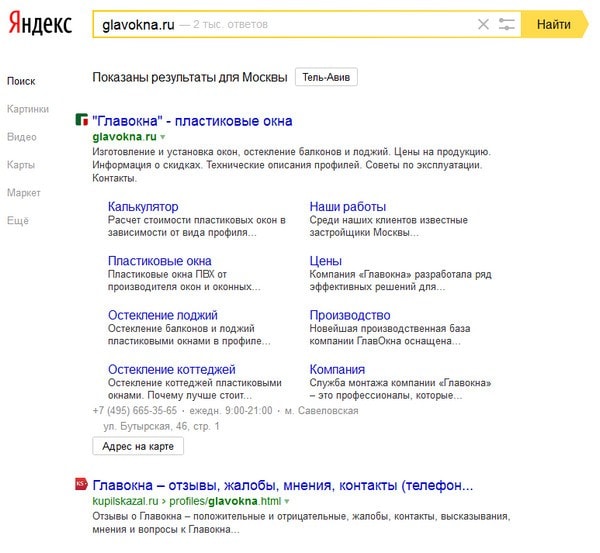Clear the search query with X icon
The height and width of the screenshot is (553, 600).
point(484,24)
